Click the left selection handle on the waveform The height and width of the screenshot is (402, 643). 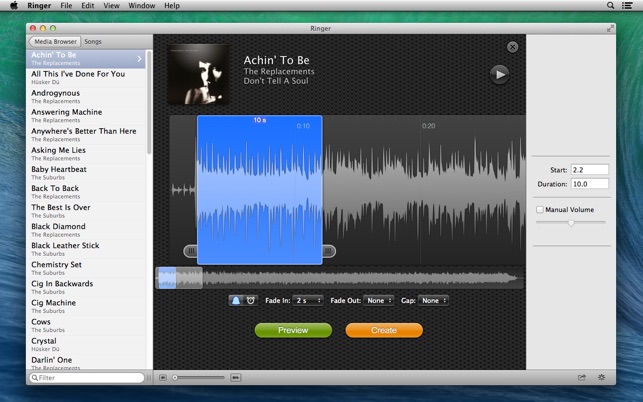pyautogui.click(x=191, y=251)
